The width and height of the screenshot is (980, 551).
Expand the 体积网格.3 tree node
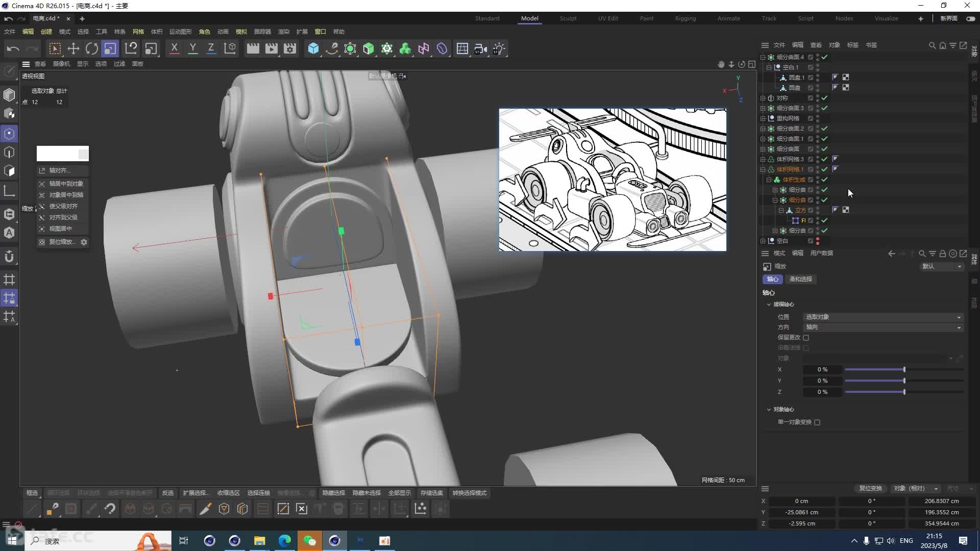tap(763, 159)
